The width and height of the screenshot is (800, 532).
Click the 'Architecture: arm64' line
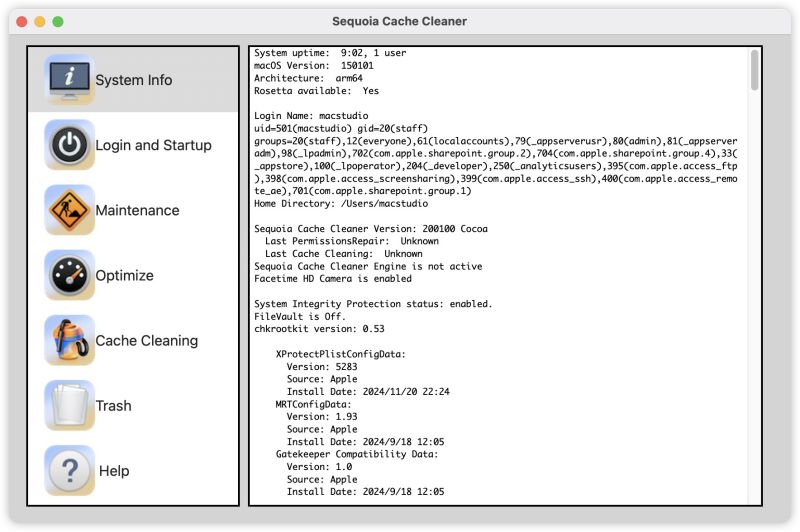[308, 78]
